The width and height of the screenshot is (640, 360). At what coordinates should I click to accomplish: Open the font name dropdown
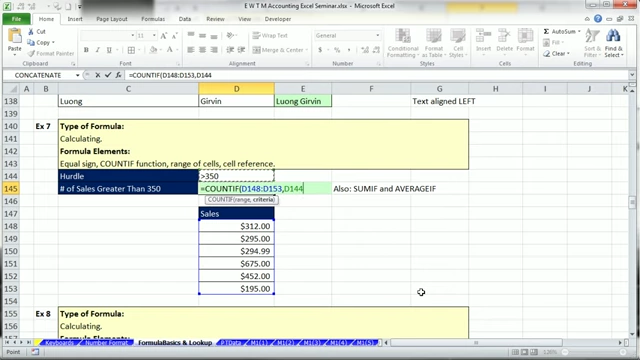(133, 36)
